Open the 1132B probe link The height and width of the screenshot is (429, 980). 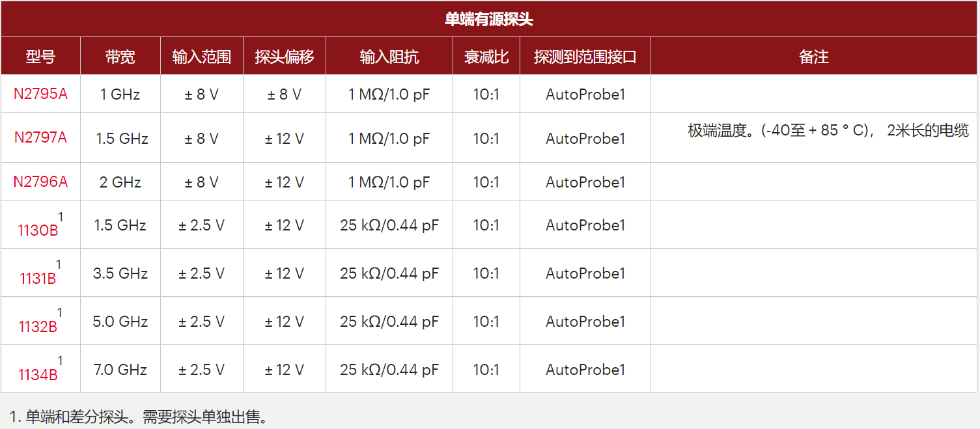click(x=38, y=326)
